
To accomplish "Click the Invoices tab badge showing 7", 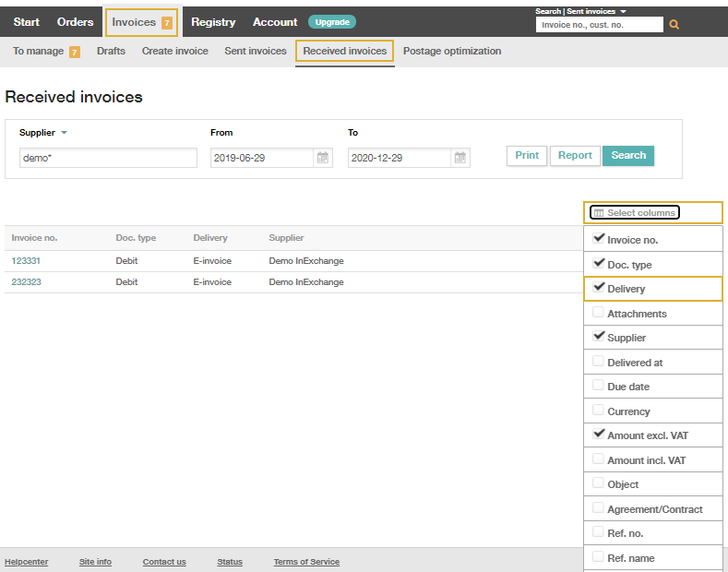I will [167, 23].
